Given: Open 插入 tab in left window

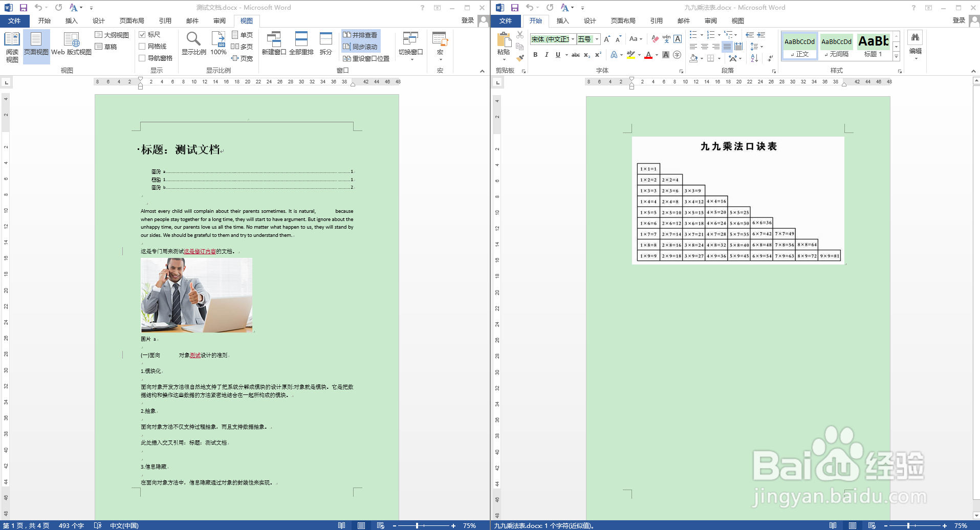Looking at the screenshot, I should 72,21.
